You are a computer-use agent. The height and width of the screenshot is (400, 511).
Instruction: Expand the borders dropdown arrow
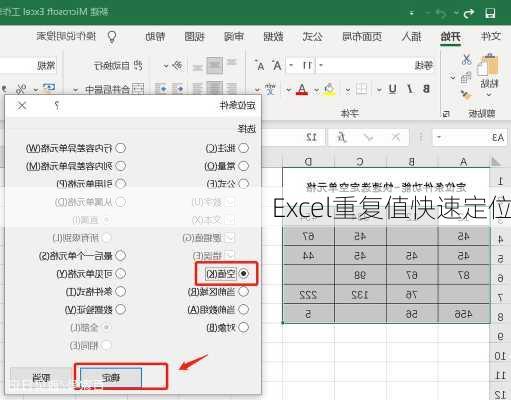348,89
